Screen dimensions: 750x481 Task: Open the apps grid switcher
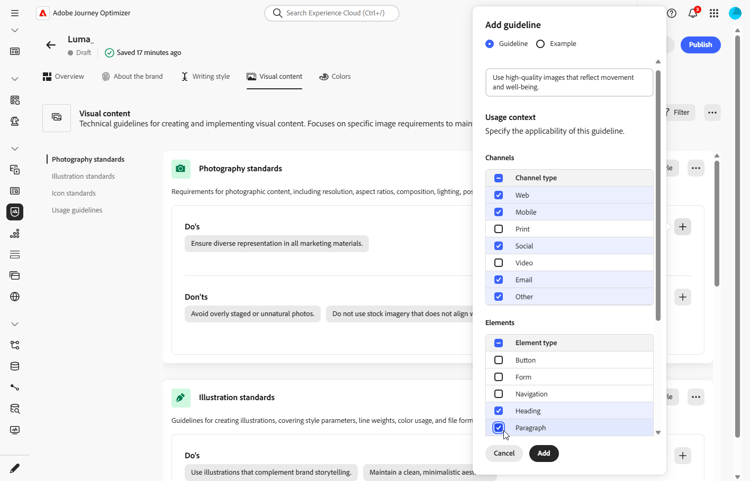[714, 13]
